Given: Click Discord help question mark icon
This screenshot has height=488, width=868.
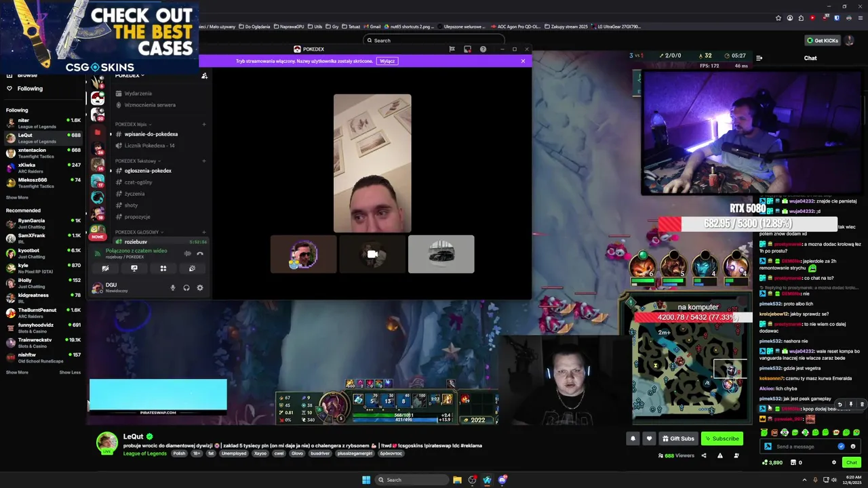Looking at the screenshot, I should pyautogui.click(x=483, y=49).
